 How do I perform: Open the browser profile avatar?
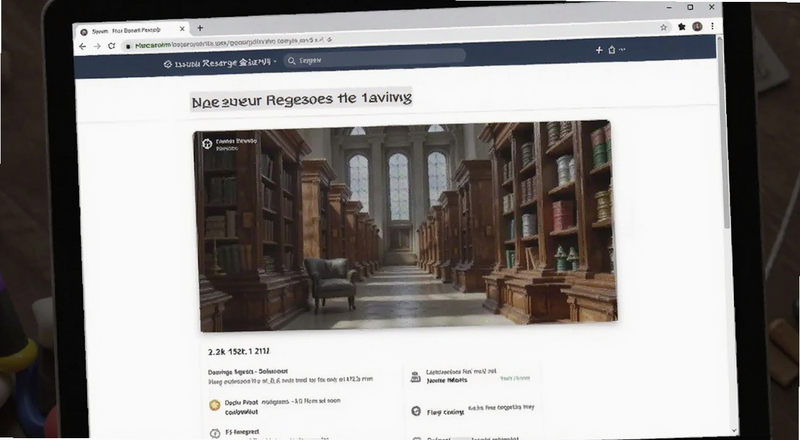point(697,27)
